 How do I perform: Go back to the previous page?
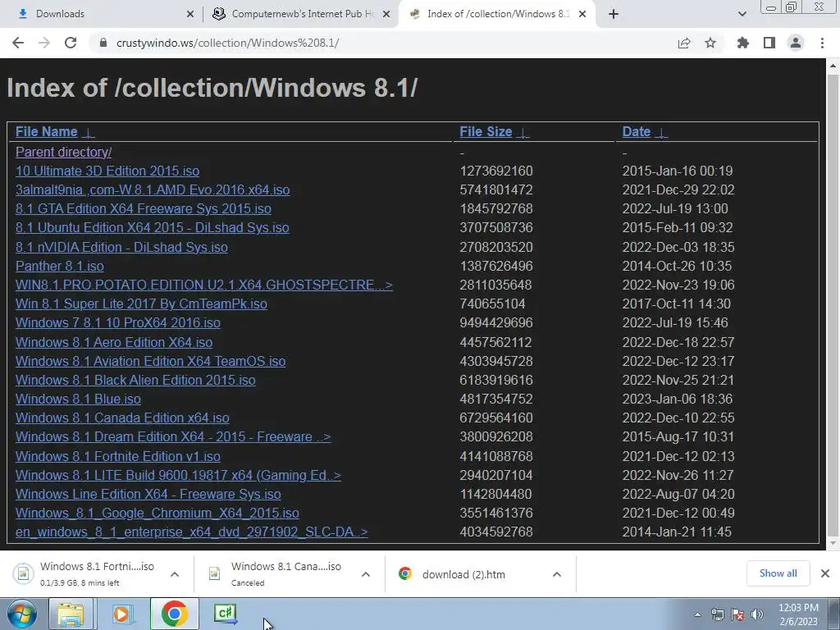coord(18,43)
